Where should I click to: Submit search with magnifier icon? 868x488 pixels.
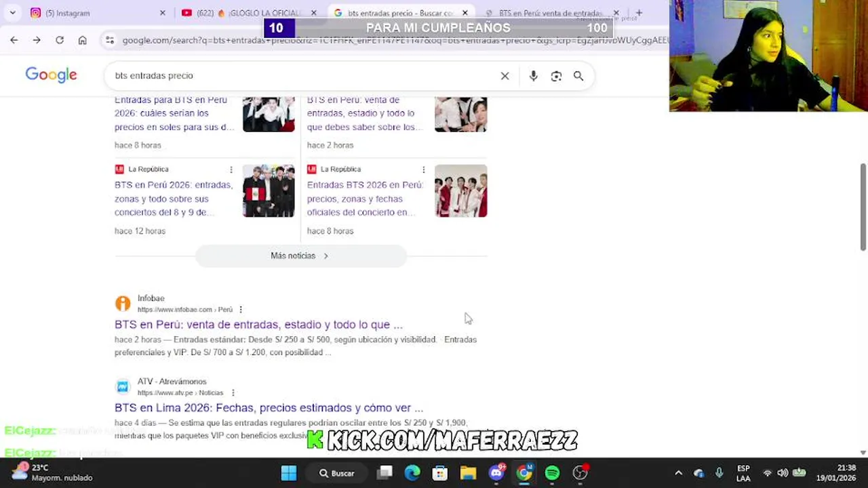[x=578, y=76]
